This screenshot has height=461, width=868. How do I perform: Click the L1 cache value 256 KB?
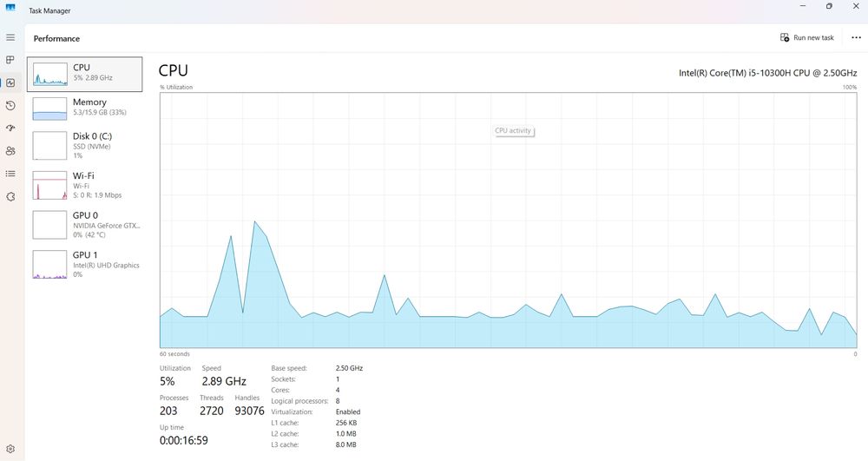coord(346,423)
